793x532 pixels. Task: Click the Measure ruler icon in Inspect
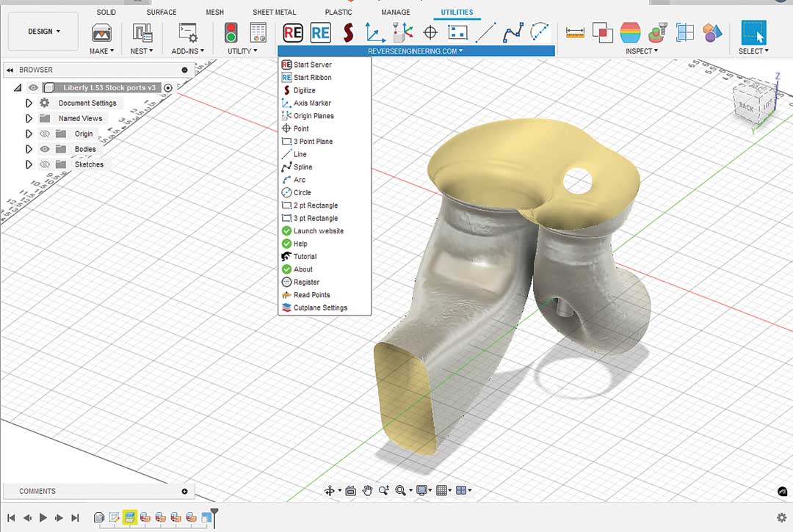[x=575, y=33]
